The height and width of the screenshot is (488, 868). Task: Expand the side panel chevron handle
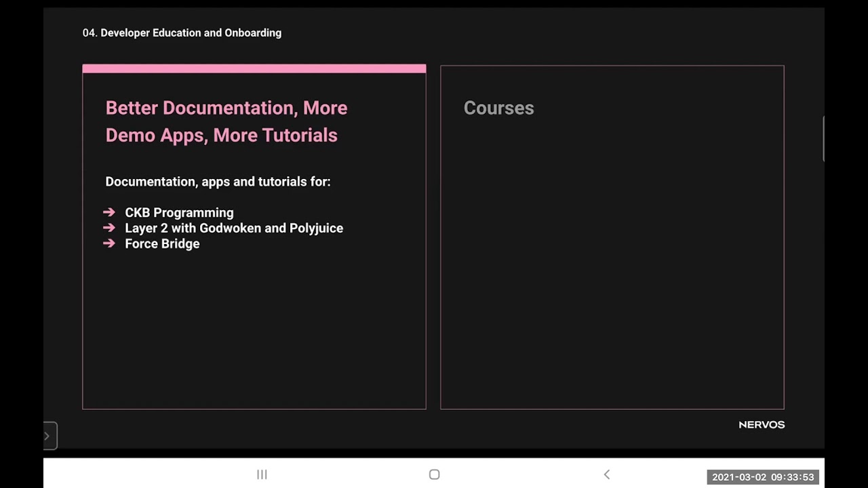click(49, 436)
